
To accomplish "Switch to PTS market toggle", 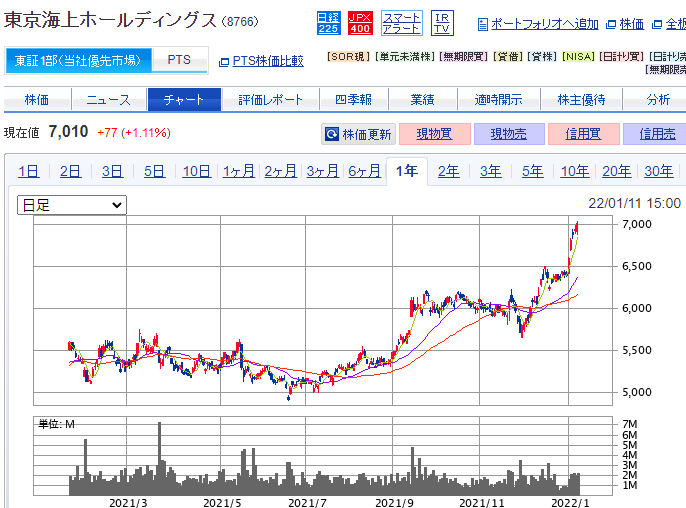I will (179, 60).
